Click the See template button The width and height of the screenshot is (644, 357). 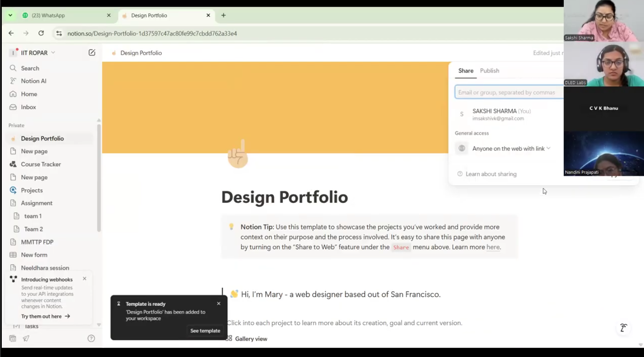pos(205,331)
